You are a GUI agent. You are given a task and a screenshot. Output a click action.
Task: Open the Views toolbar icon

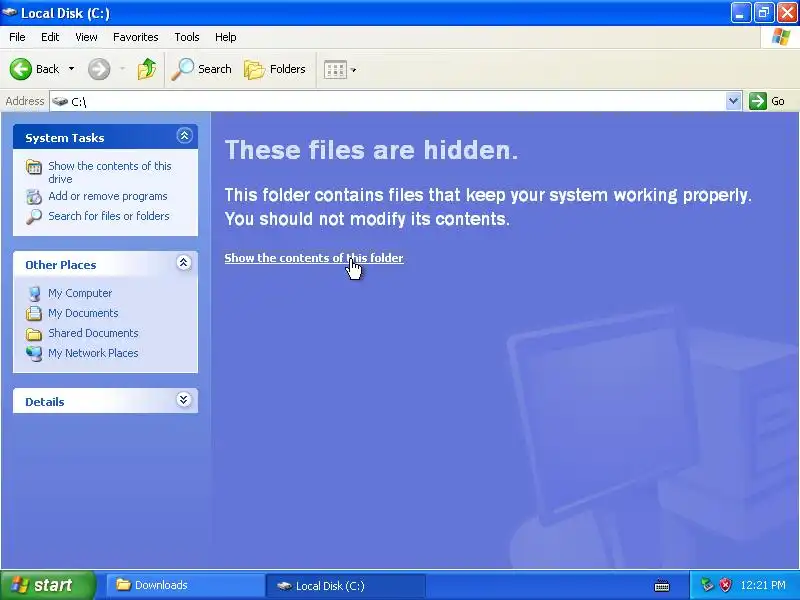coord(335,69)
